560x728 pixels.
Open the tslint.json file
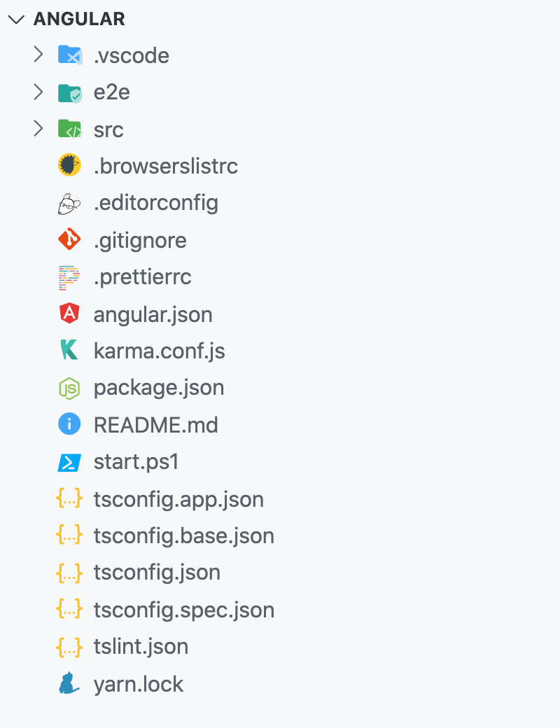click(x=141, y=647)
